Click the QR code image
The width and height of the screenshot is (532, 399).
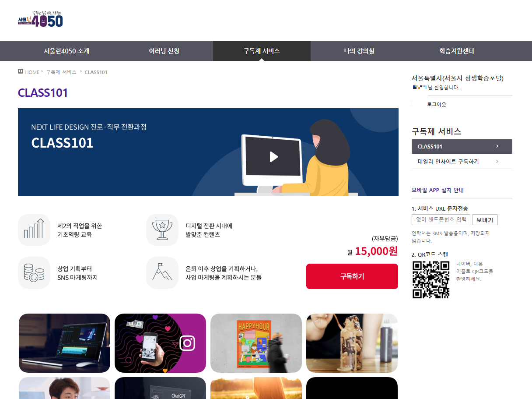[x=431, y=280]
